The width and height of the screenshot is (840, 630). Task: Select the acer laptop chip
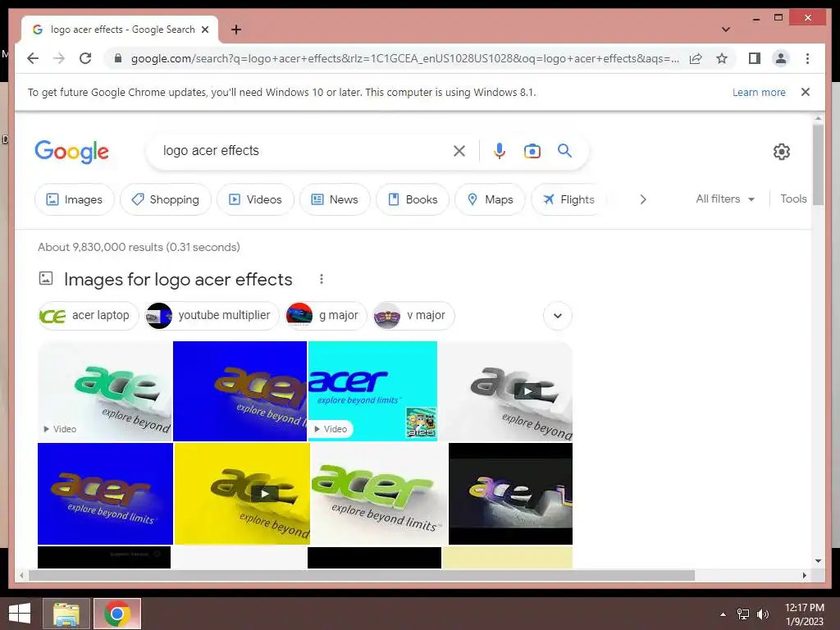(89, 316)
